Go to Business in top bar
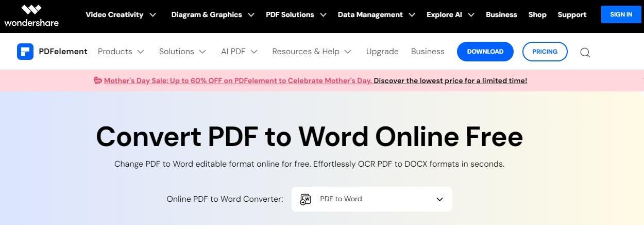 [501, 14]
